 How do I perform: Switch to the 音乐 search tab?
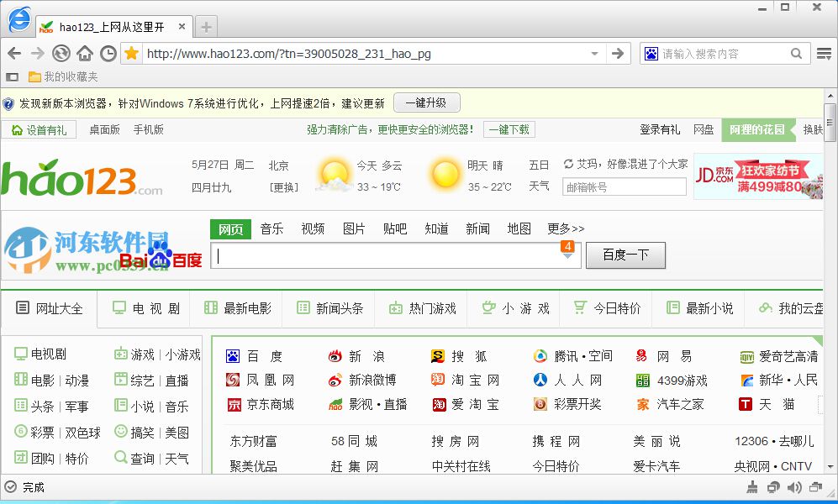[x=271, y=228]
